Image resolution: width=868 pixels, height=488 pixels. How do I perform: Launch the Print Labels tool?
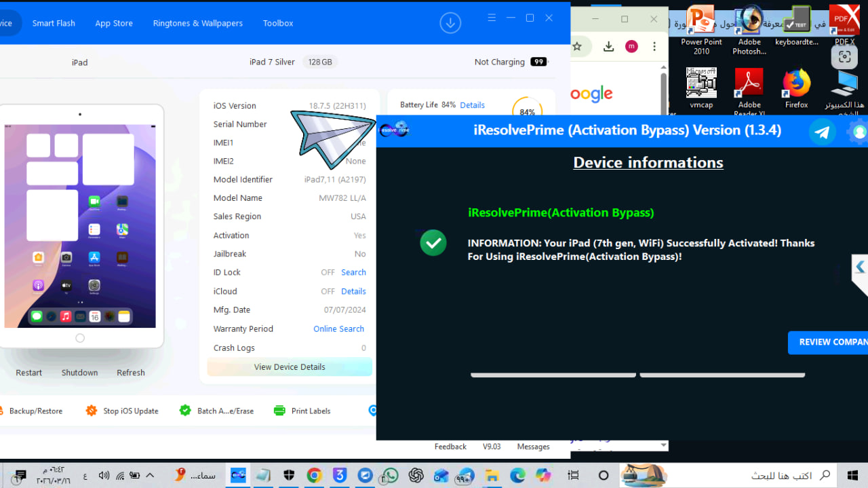click(302, 411)
